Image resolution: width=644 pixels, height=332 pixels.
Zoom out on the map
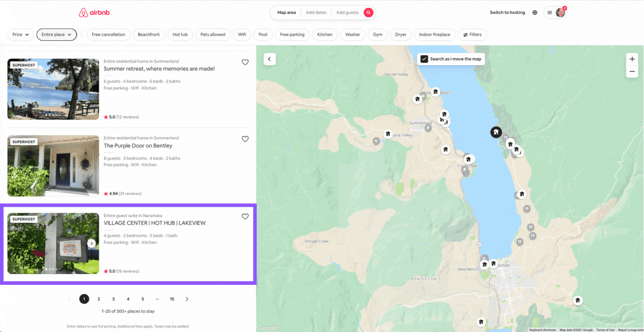(632, 72)
